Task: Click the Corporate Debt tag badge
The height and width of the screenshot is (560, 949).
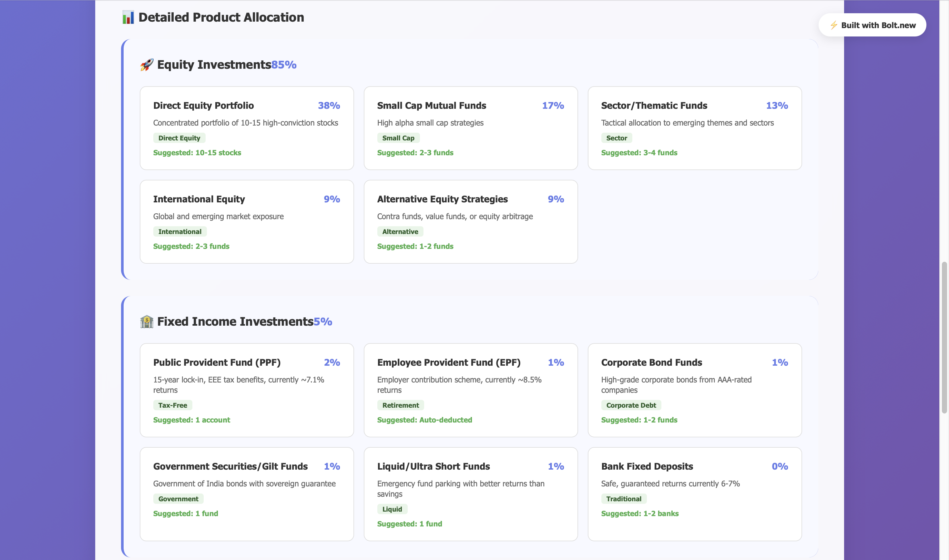Action: pos(631,405)
